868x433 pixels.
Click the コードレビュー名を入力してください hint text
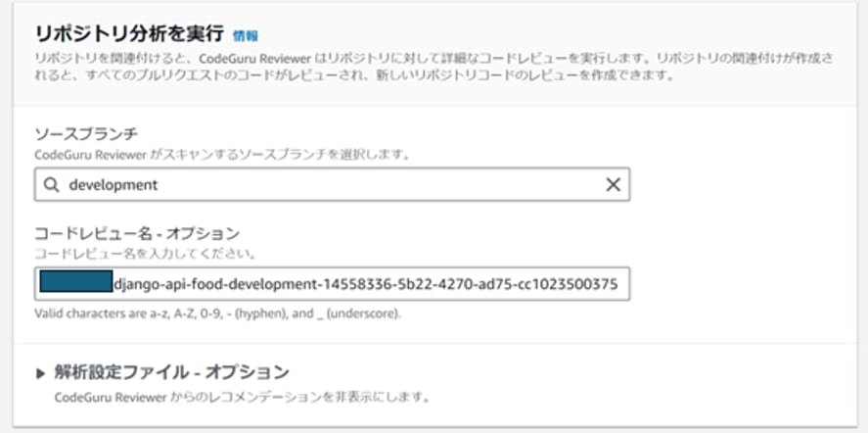[x=145, y=254]
